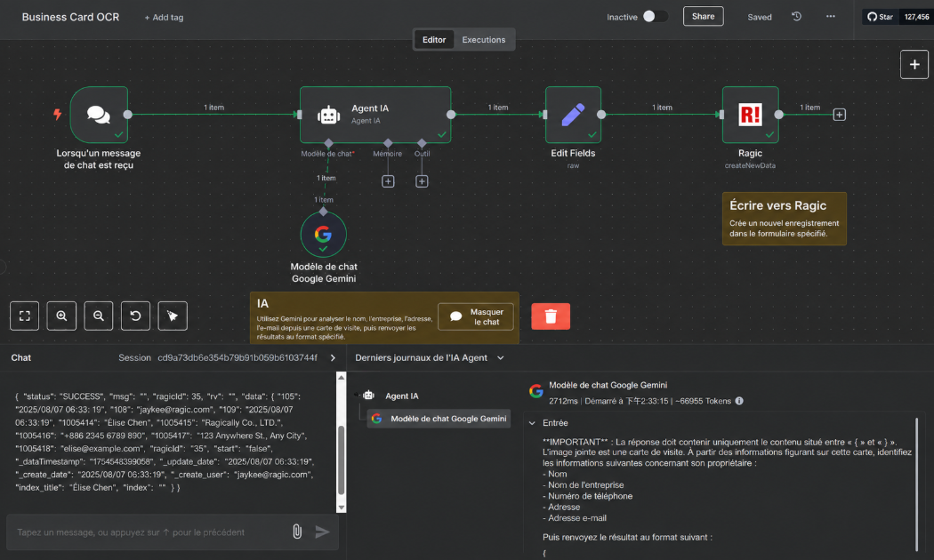Add node after the Ragic output
Screen dimensions: 934x560
[x=840, y=115]
